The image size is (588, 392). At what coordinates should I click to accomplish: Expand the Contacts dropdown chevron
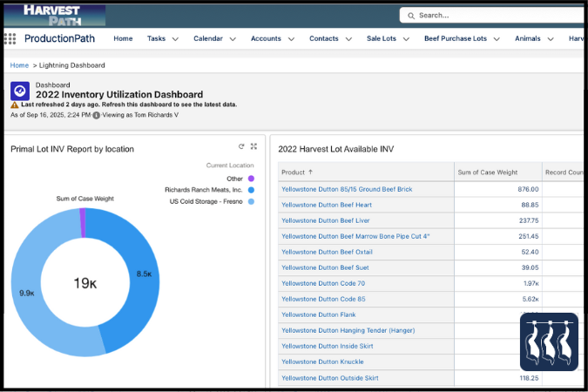(348, 39)
